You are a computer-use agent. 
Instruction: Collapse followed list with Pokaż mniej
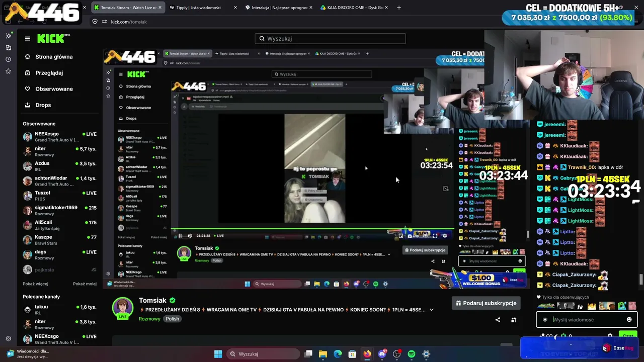coord(85,284)
